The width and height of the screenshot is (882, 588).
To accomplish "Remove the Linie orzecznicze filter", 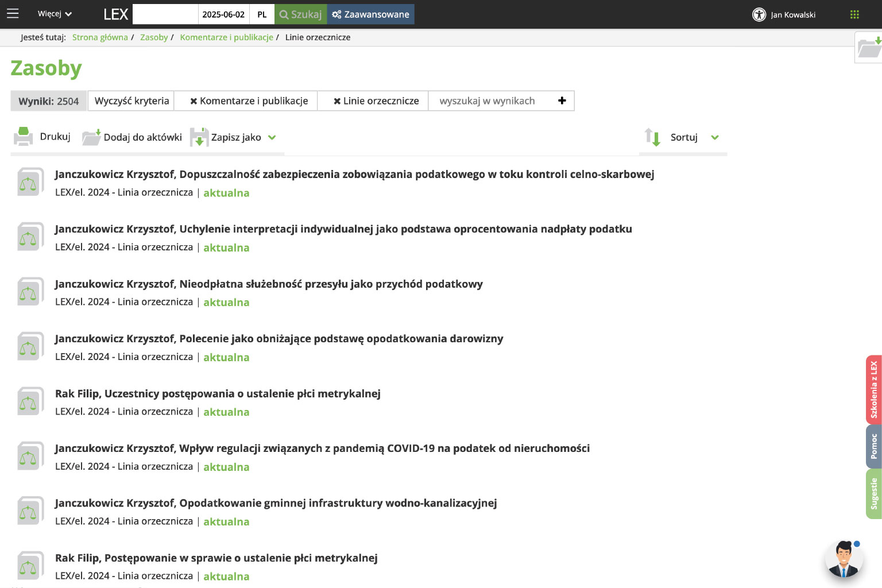I will [337, 101].
